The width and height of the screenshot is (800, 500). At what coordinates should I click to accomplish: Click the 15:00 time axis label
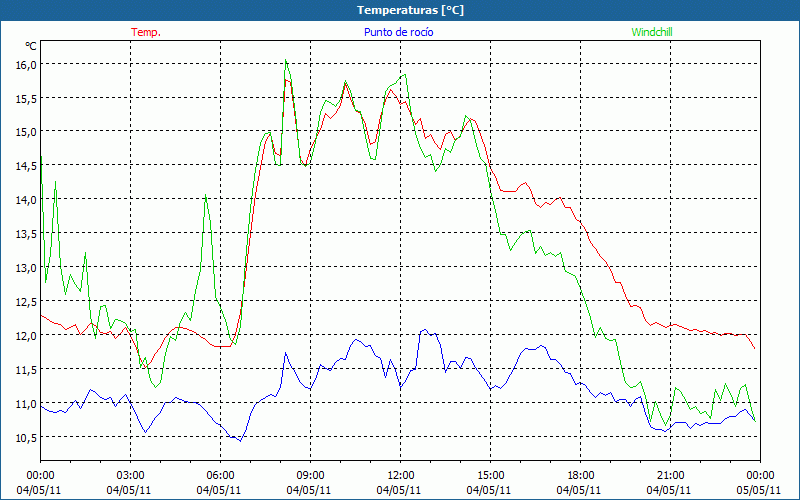pyautogui.click(x=490, y=475)
